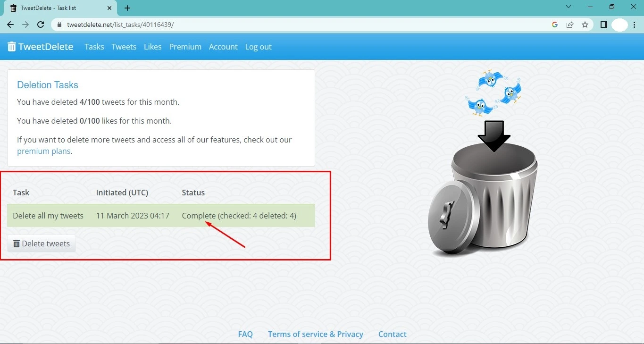
Task: Click Log out in the navbar
Action: [258, 47]
